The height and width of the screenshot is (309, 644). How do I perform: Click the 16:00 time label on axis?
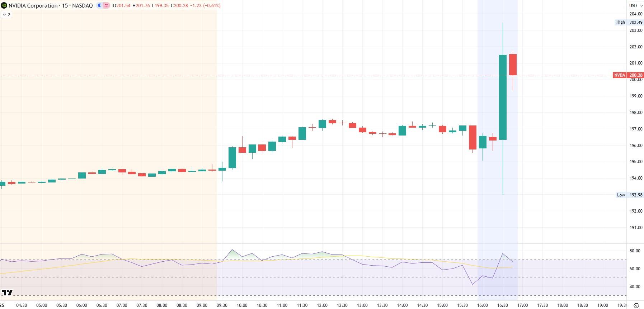[483, 305]
